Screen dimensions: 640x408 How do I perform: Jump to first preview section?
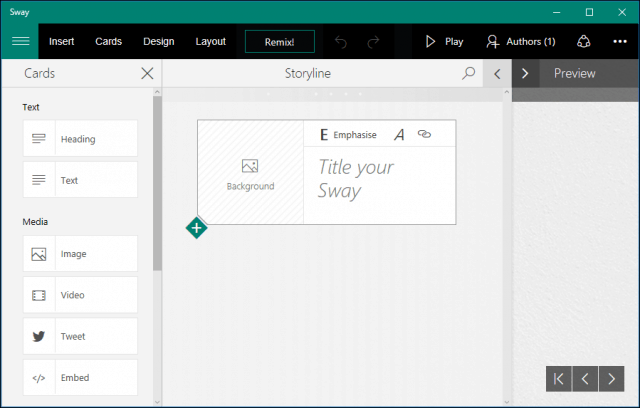tap(559, 379)
